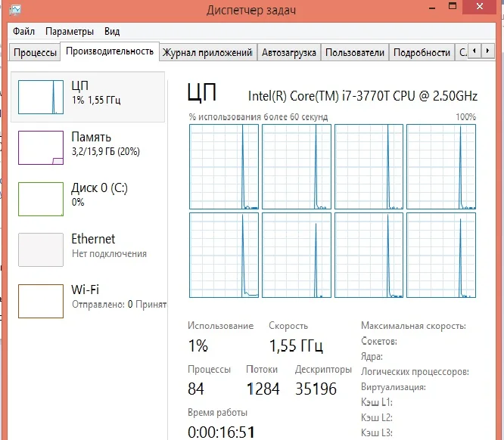Click the 84 Процессы count
This screenshot has height=440, width=504.
tap(196, 389)
